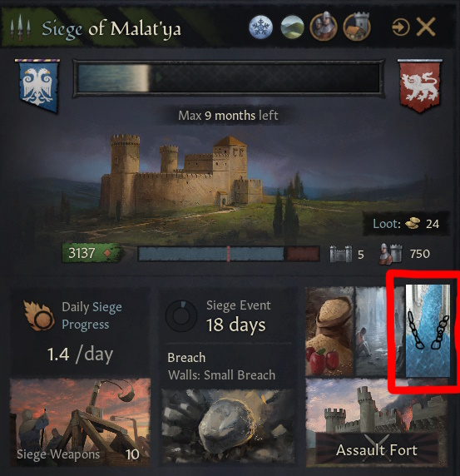Click the highlighted blue chained banner thumbnail

pyautogui.click(x=428, y=331)
